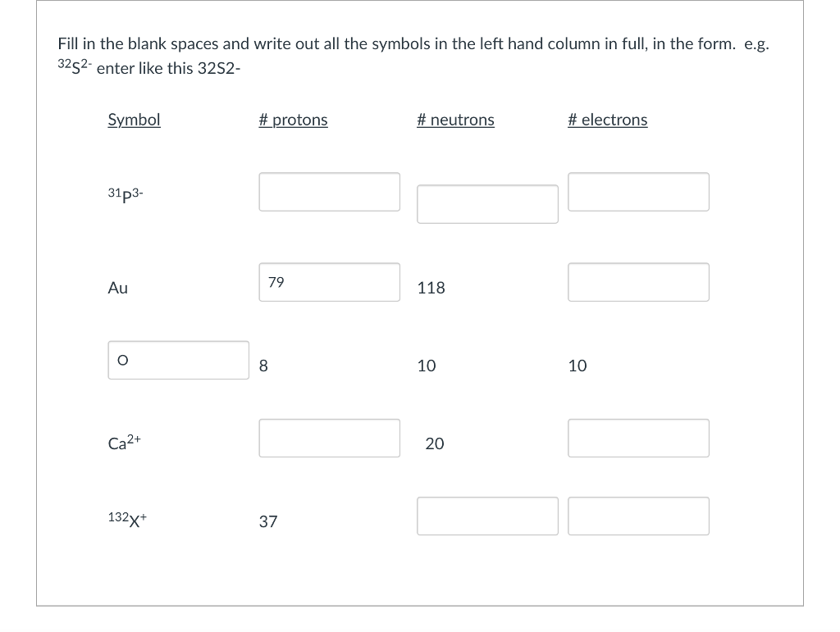840x632 pixels.
Task: Click the protons input box for Ca2+
Action: click(329, 438)
